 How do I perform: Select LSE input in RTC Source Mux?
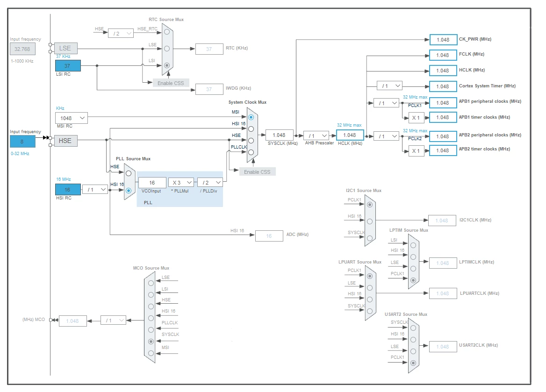pyautogui.click(x=167, y=49)
